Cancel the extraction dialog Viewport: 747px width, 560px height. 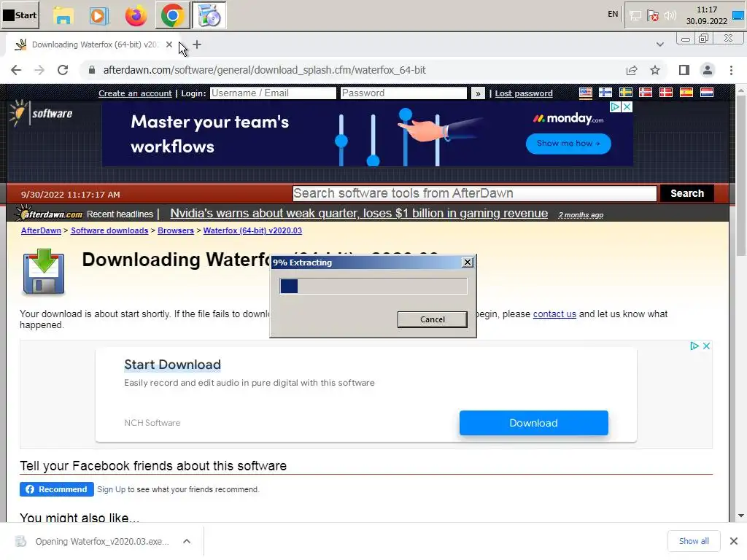[432, 319]
